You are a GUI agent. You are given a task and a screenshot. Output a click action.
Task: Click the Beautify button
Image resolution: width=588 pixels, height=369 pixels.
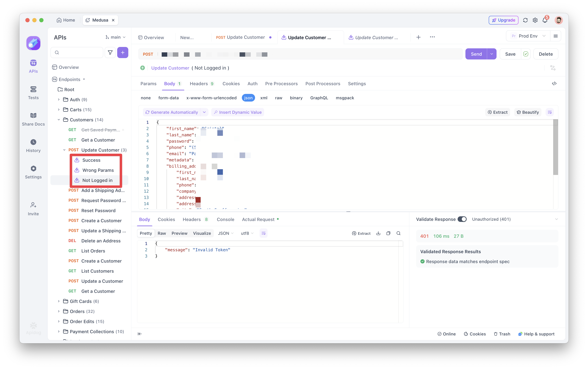pos(527,112)
